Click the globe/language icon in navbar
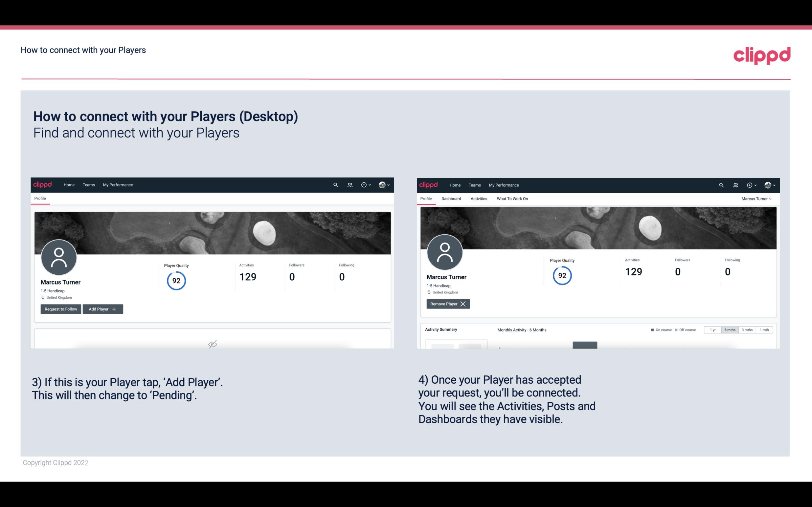 point(382,185)
